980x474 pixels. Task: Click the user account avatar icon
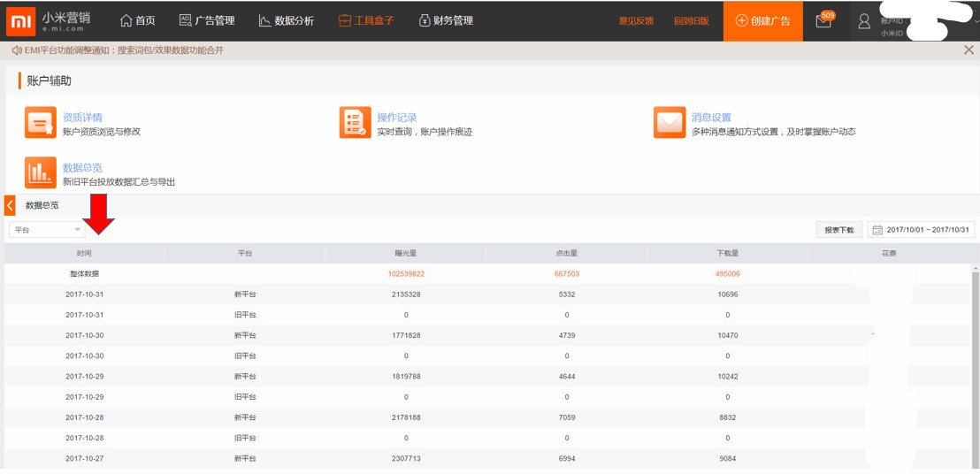864,21
